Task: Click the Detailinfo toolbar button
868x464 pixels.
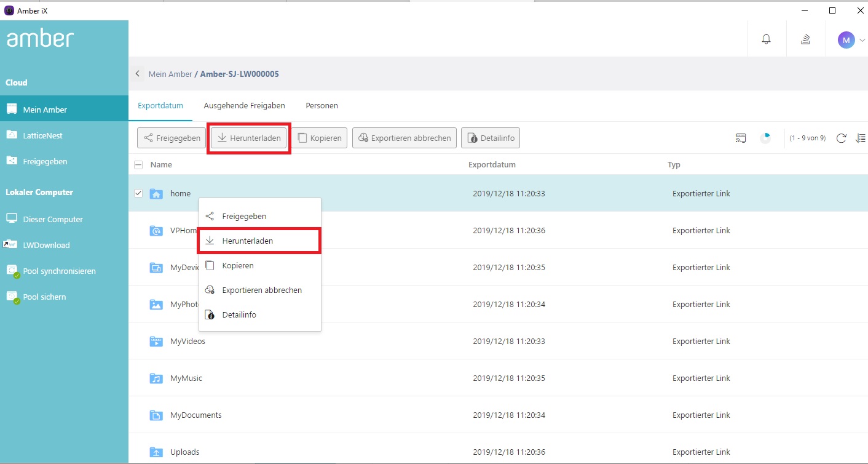Action: pyautogui.click(x=491, y=138)
